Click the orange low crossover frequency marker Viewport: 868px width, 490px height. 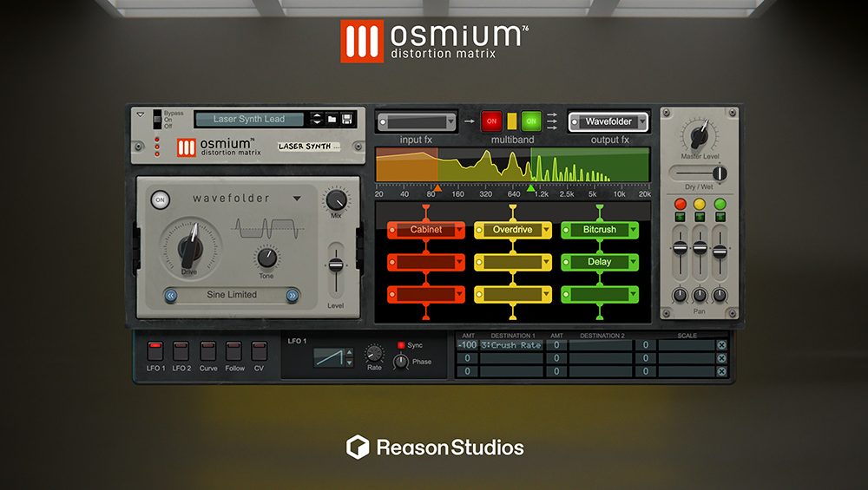click(437, 188)
